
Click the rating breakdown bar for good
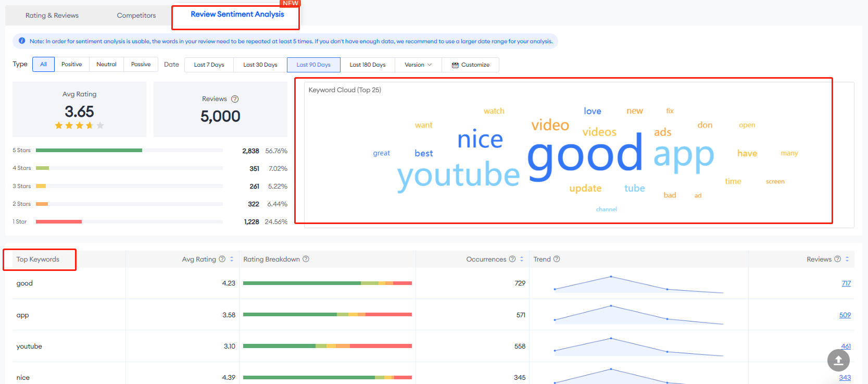328,283
